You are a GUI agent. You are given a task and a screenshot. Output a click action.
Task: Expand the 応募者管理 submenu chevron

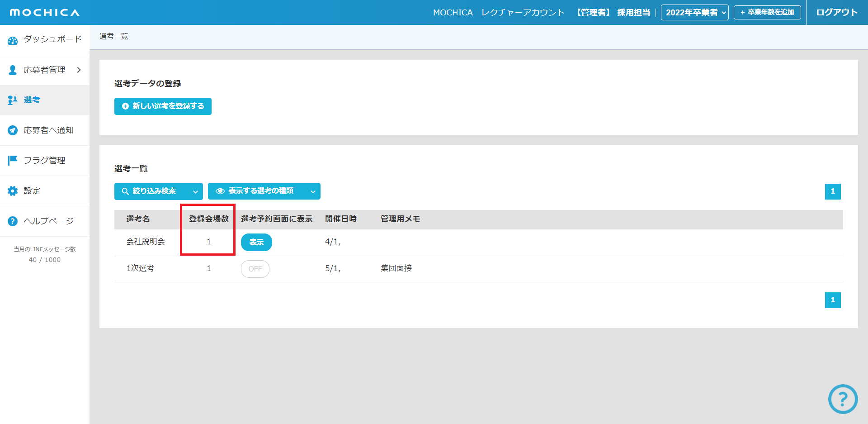pos(79,70)
